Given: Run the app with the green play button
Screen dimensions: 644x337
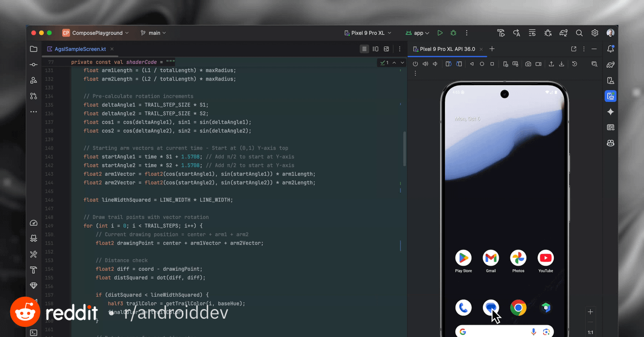Looking at the screenshot, I should [x=440, y=33].
